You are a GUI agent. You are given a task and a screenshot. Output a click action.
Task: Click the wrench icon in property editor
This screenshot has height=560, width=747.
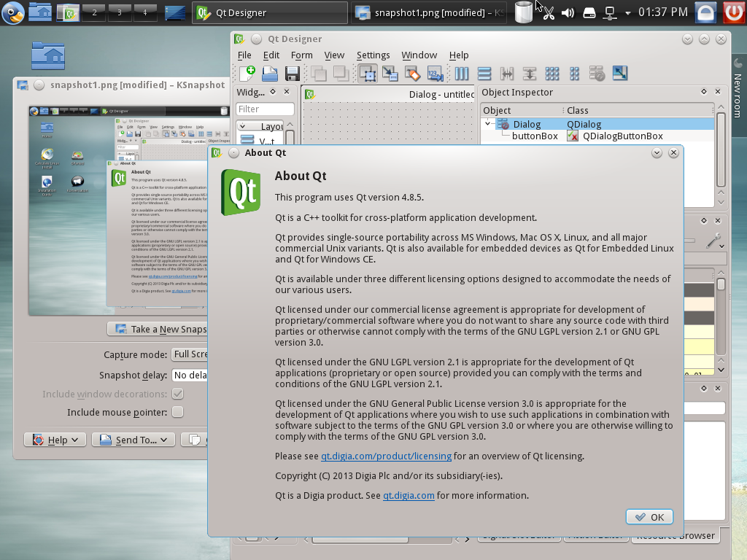pos(713,241)
